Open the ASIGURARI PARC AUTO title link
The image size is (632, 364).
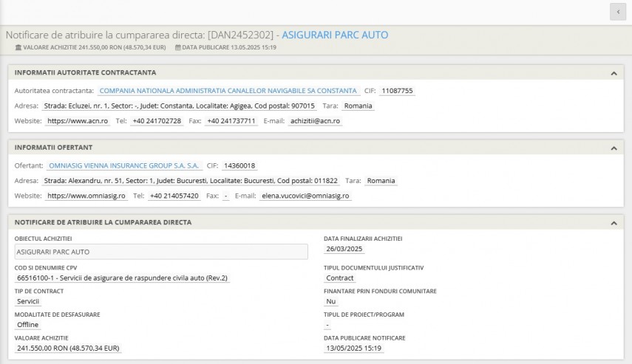(335, 35)
